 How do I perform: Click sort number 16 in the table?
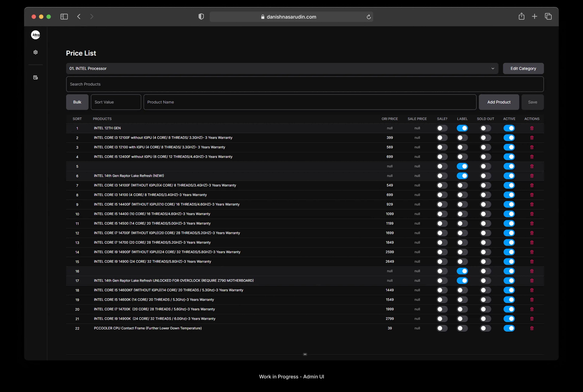coord(77,271)
